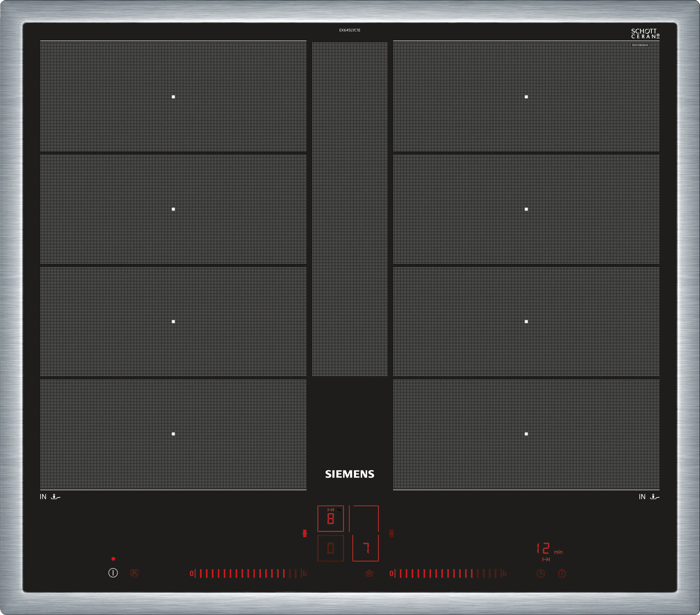Tap the keep-warm function icon
Screen dimensions: 700x615
coord(369,573)
